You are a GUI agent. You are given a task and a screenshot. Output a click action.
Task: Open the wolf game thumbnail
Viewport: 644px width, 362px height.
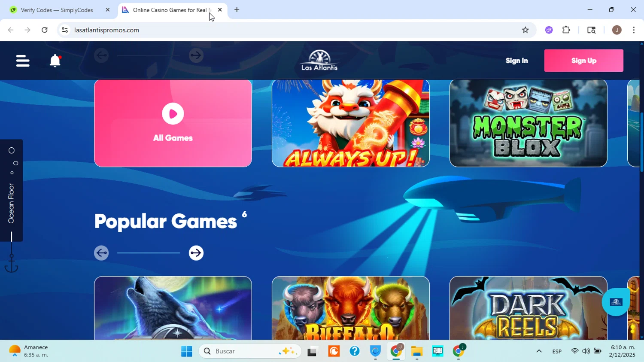173,308
